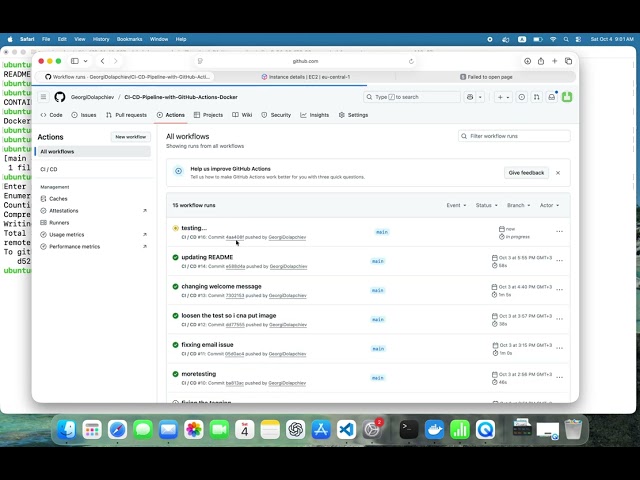This screenshot has width=640, height=480.
Task: Open the create-new plus dropdown
Action: tap(503, 97)
